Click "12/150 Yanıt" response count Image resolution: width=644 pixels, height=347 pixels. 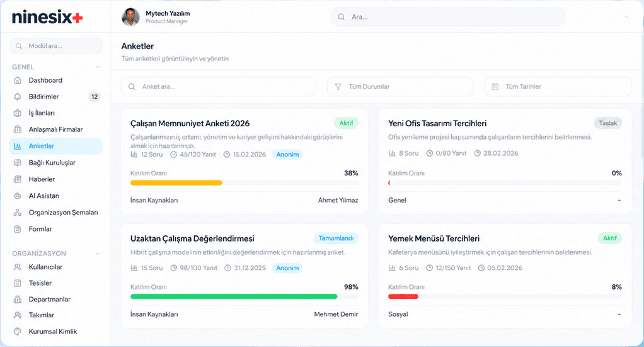pos(453,268)
